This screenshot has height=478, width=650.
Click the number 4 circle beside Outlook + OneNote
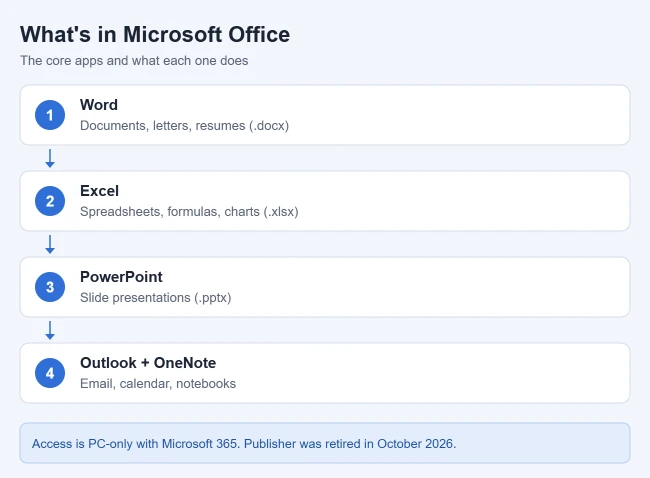[50, 373]
